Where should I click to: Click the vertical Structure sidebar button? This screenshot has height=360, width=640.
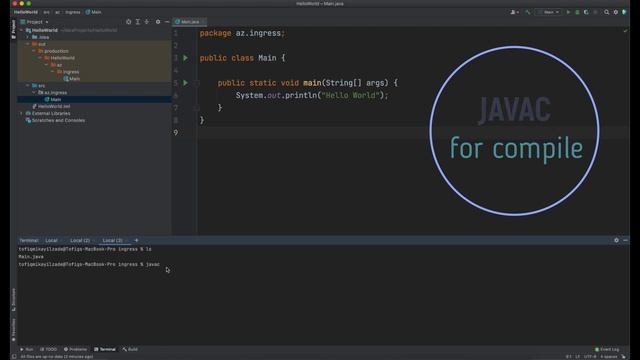point(13,300)
